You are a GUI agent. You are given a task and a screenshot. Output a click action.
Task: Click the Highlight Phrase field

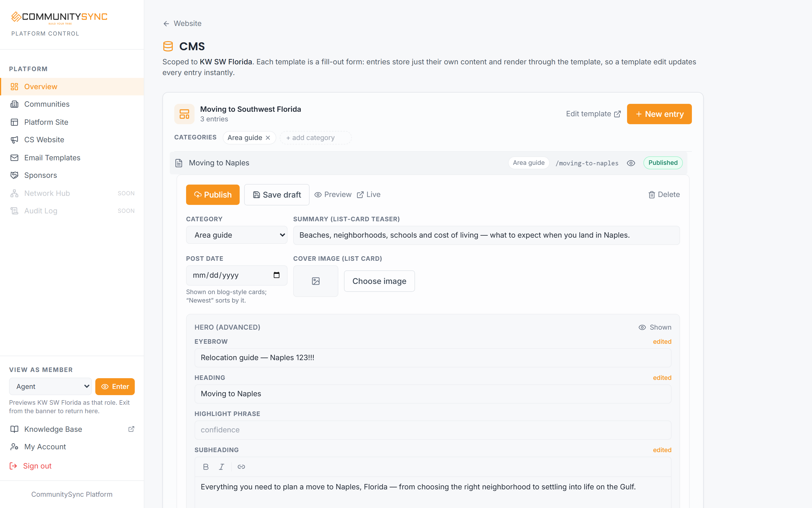(433, 430)
